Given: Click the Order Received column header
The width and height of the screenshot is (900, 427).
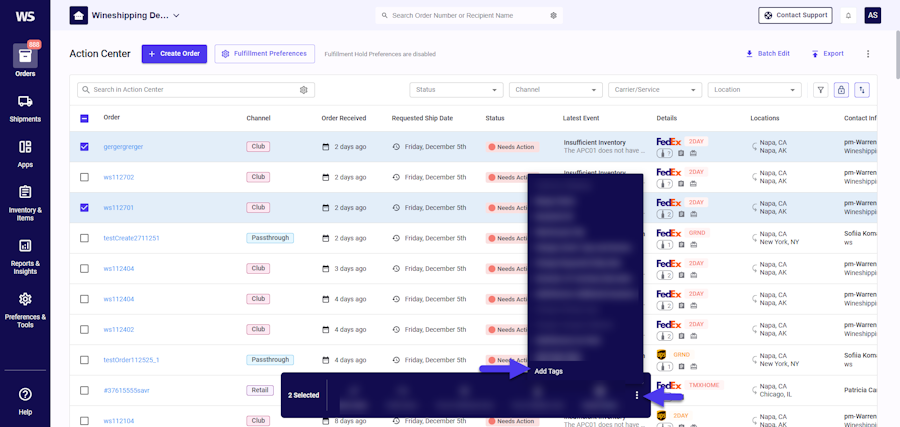Looking at the screenshot, I should 344,118.
